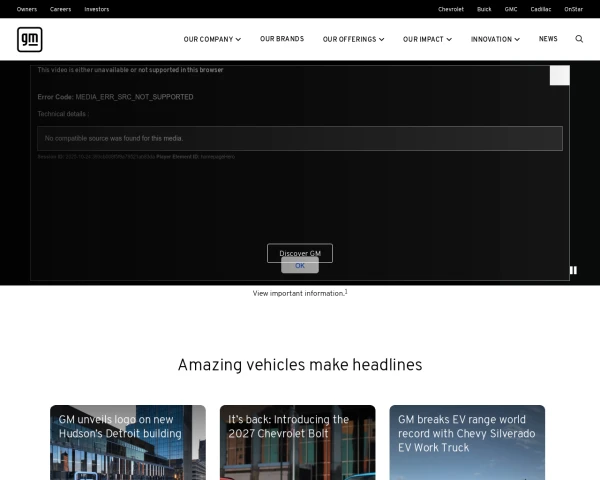Open the Investors link in top bar
The width and height of the screenshot is (600, 480).
point(97,9)
